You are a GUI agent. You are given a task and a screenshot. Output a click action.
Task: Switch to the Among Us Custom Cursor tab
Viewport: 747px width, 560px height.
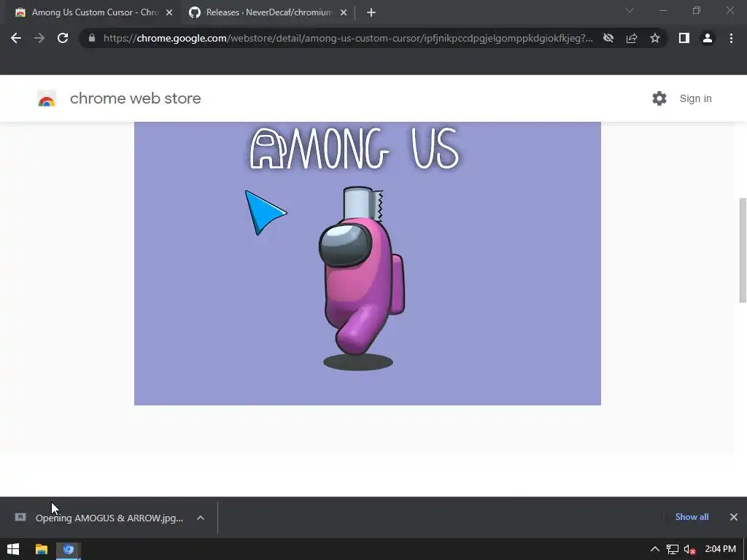click(94, 13)
